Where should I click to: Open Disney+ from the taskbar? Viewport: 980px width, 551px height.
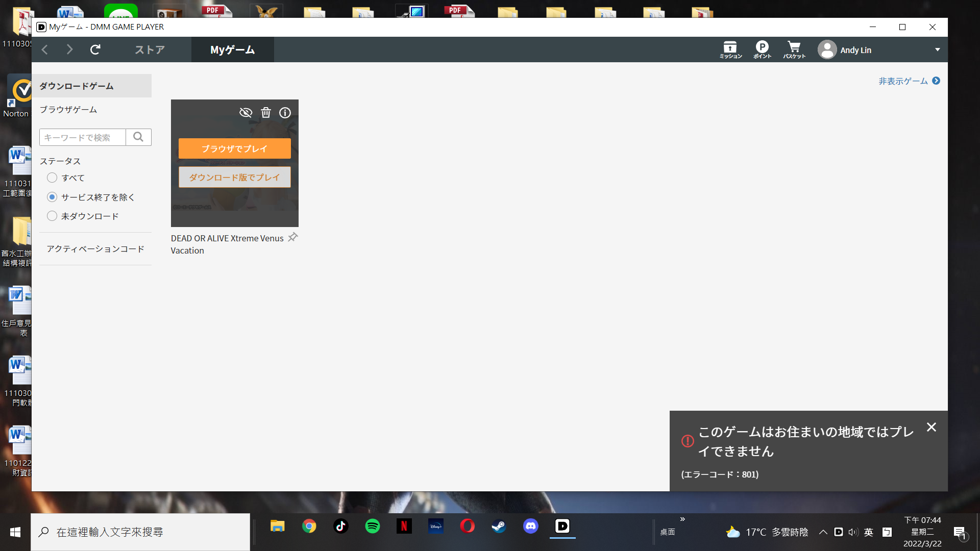[436, 526]
